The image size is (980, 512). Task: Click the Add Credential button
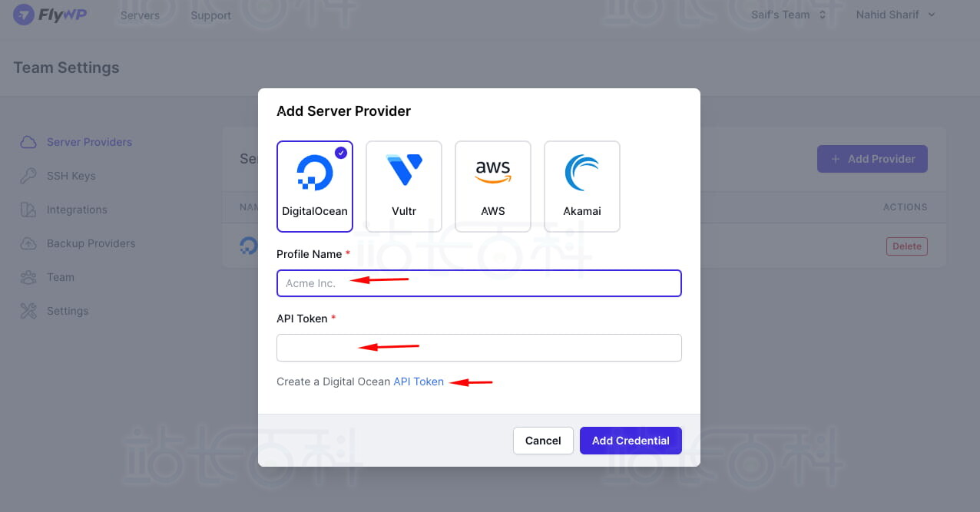631,441
